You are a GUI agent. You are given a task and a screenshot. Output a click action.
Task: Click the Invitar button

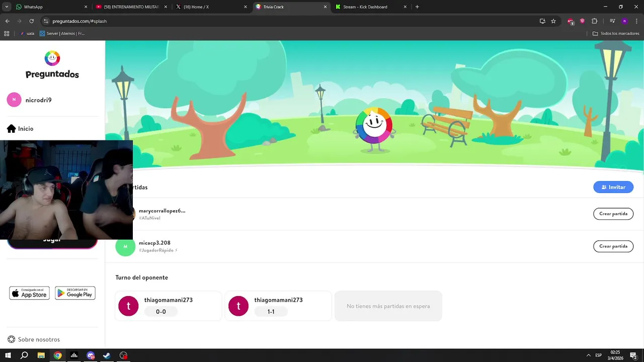point(613,187)
